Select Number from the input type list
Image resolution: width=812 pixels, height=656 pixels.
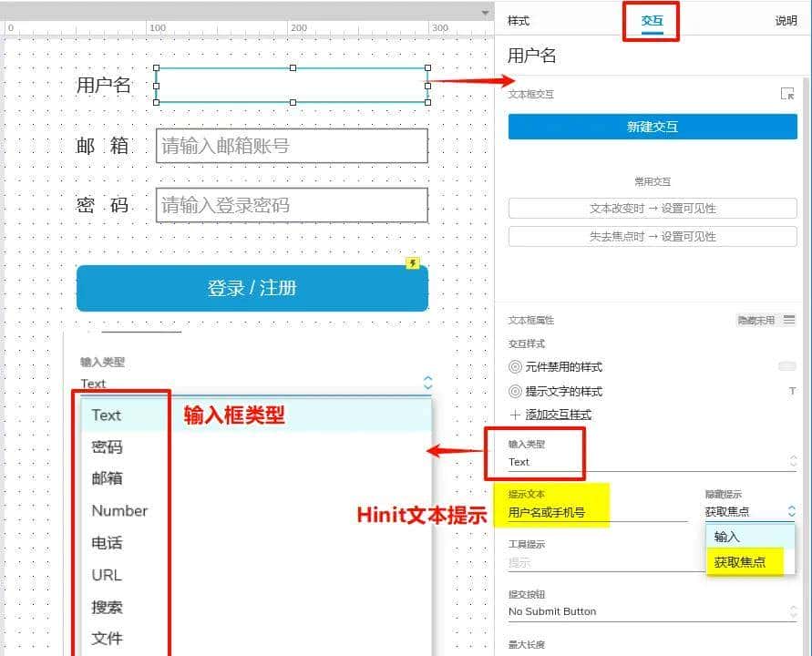point(119,510)
